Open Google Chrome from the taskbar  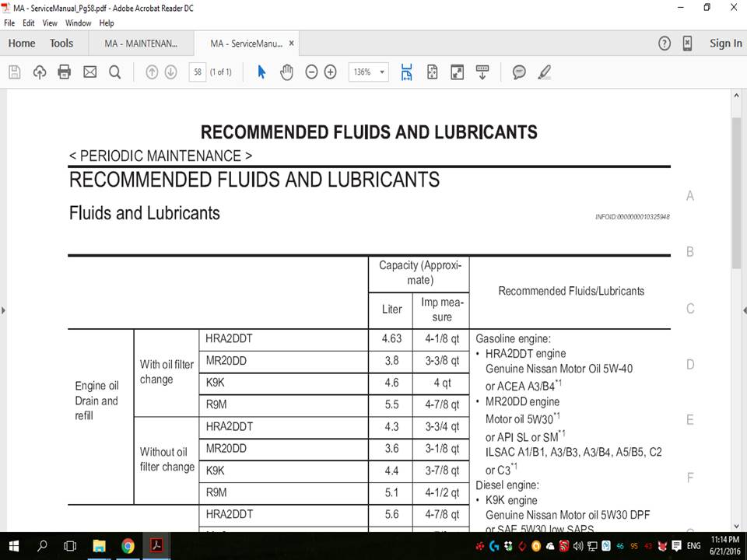(x=128, y=546)
